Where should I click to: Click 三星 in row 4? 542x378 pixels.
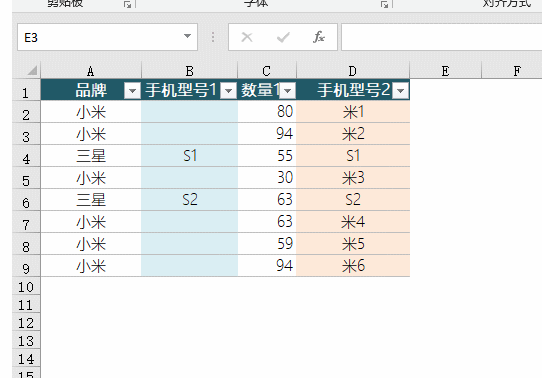point(91,156)
